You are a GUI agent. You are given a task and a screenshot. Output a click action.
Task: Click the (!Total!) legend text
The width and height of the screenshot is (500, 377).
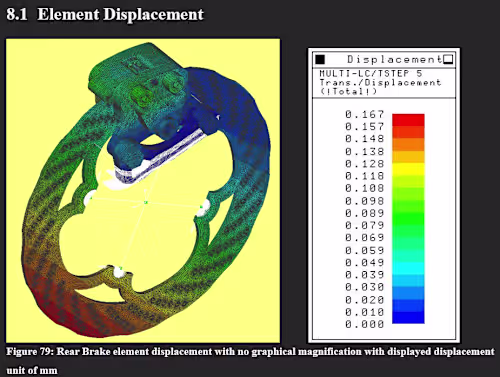(x=348, y=91)
